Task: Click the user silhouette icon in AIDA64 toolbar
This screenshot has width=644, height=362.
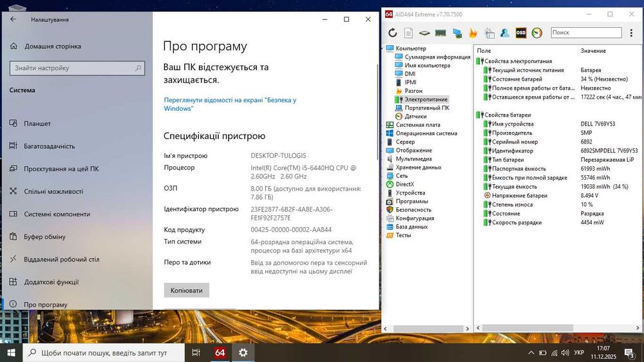Action: (x=505, y=33)
